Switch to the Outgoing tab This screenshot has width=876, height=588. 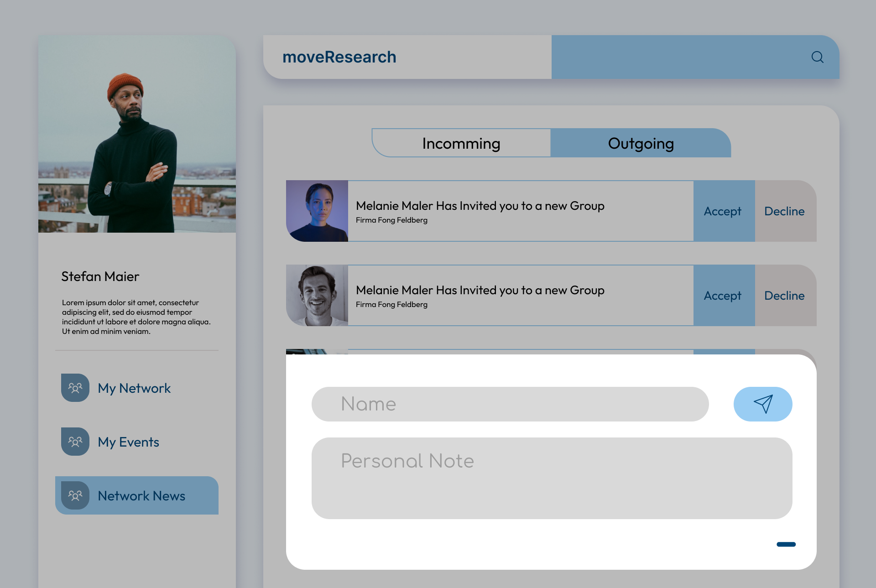click(641, 143)
